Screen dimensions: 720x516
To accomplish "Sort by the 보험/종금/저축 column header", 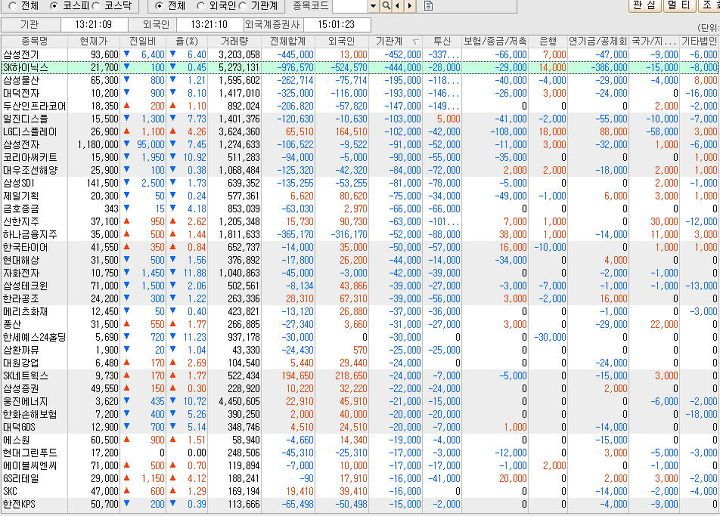I will pos(495,41).
